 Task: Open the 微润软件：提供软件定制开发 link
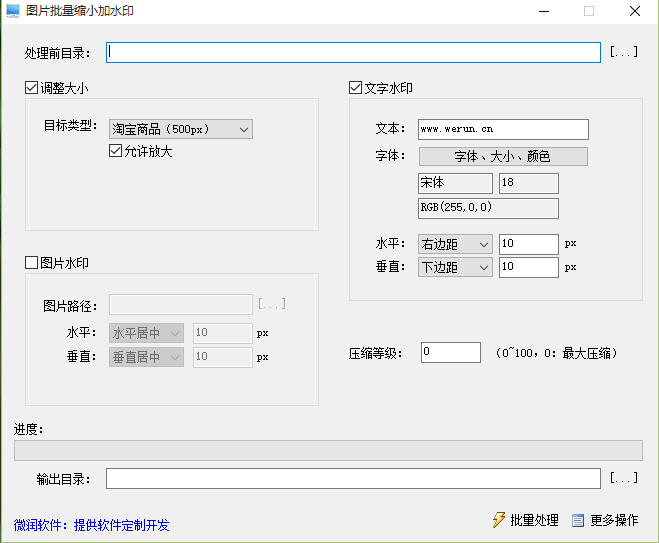click(91, 525)
